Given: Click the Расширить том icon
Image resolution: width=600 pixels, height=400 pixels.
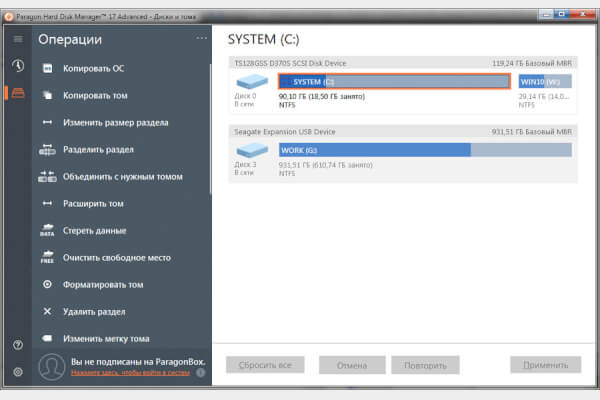Looking at the screenshot, I should tap(47, 204).
